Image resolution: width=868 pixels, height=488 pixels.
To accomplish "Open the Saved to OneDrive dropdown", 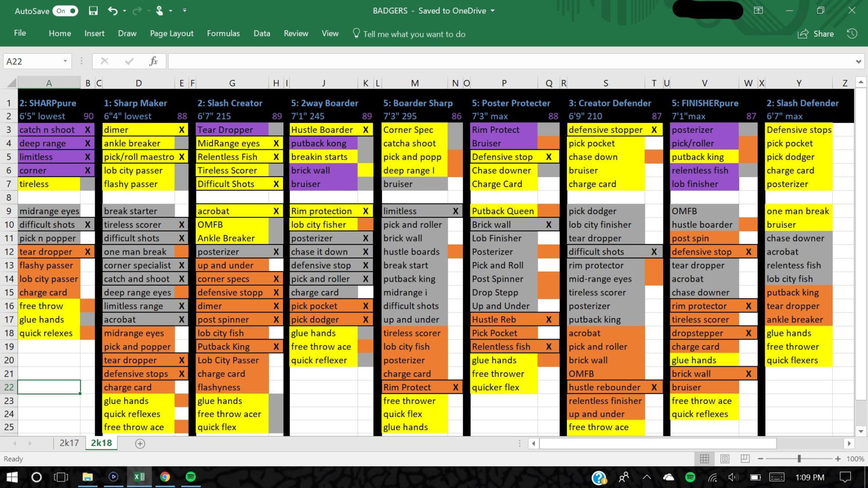I will click(x=492, y=10).
